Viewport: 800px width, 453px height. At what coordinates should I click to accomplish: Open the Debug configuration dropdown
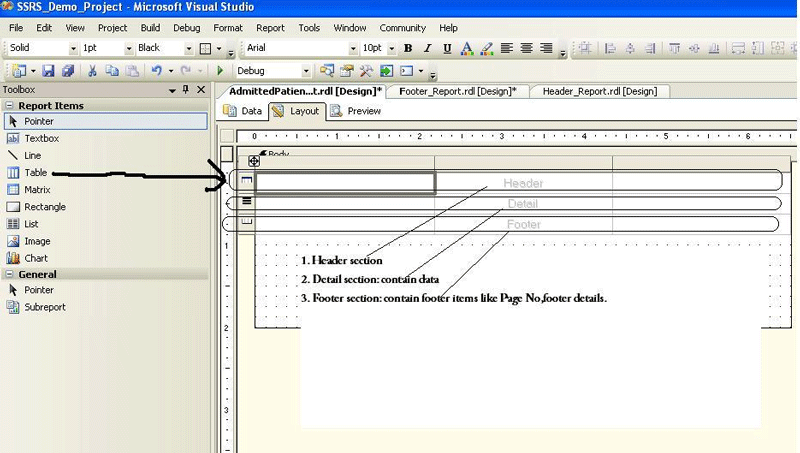point(305,71)
